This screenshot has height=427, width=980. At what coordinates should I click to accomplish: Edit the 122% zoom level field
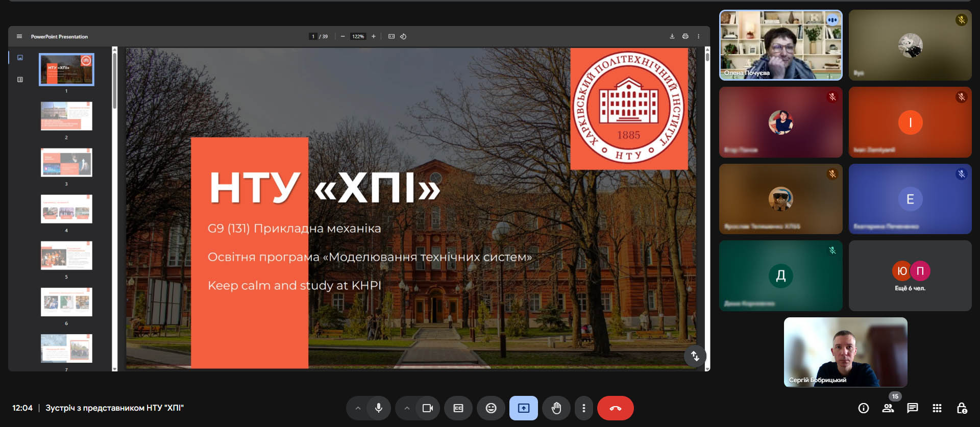(358, 36)
